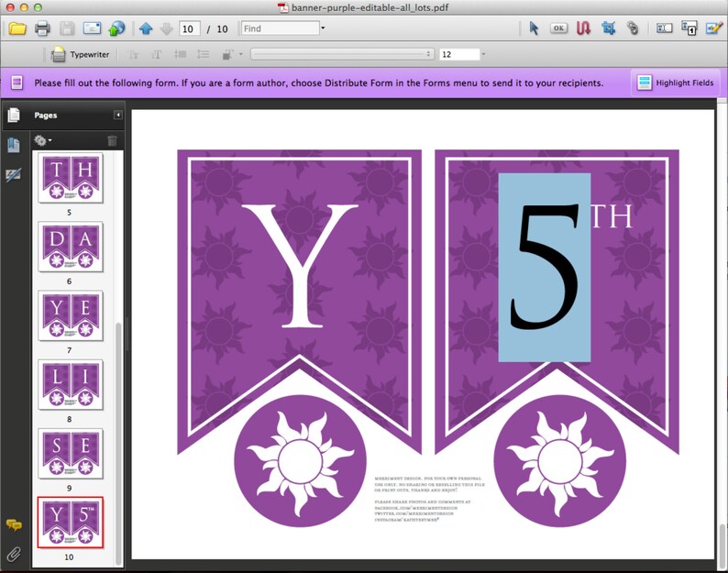Click the Pages panel scrollbar
This screenshot has width=728, height=573.
[x=118, y=444]
